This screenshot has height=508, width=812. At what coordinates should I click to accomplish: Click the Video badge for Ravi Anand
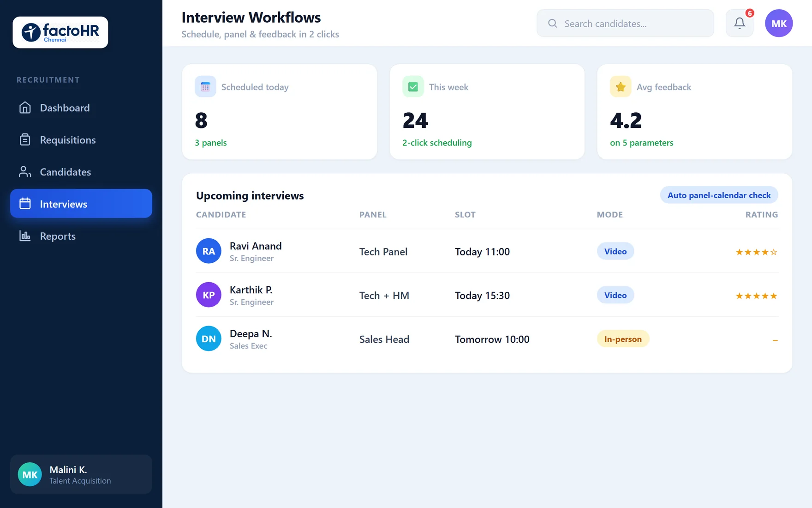point(615,251)
